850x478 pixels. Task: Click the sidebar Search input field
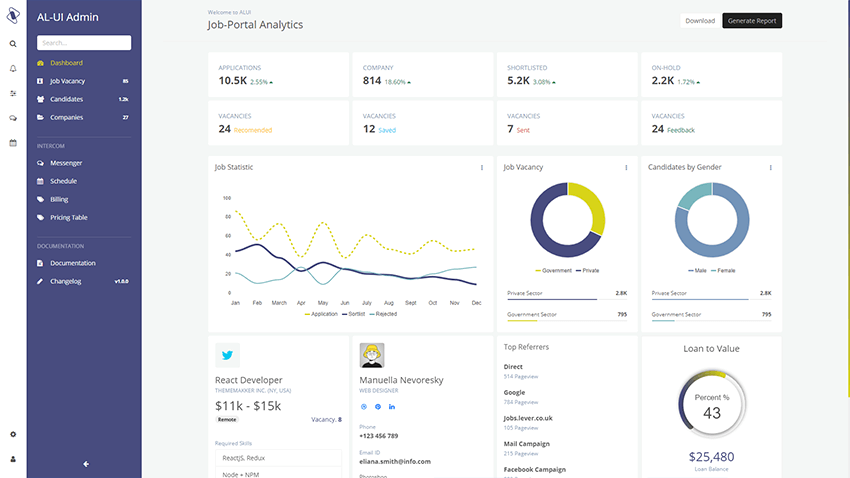84,43
